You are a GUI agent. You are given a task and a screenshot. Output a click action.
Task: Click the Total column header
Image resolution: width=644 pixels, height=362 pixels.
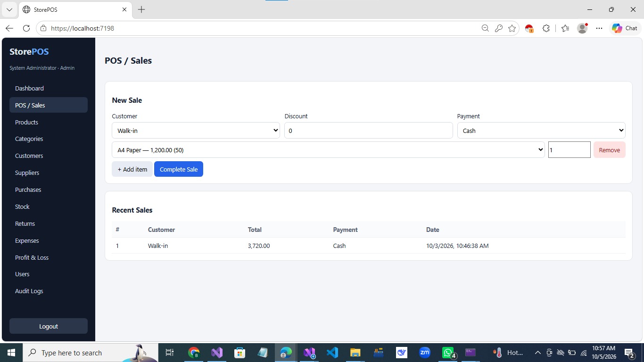pyautogui.click(x=255, y=230)
